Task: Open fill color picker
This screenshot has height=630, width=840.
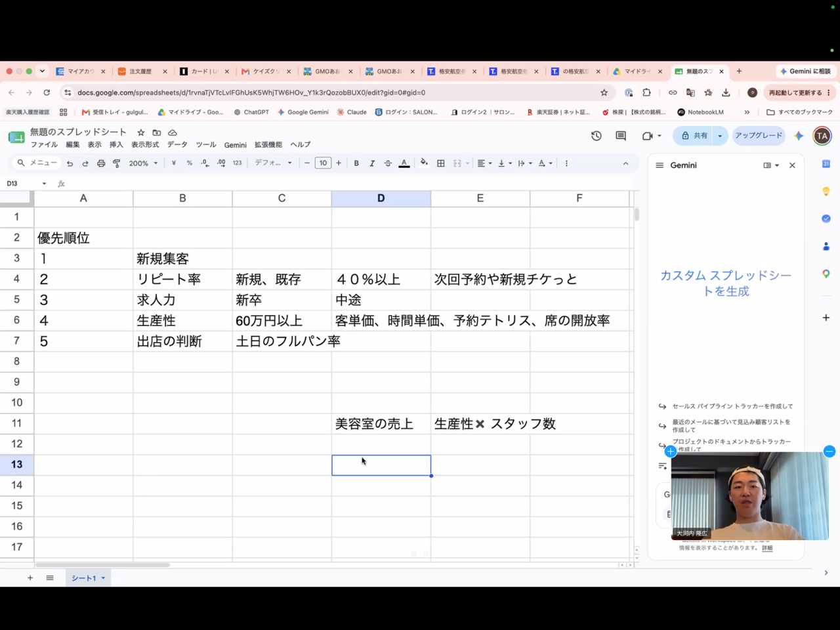Action: (424, 163)
